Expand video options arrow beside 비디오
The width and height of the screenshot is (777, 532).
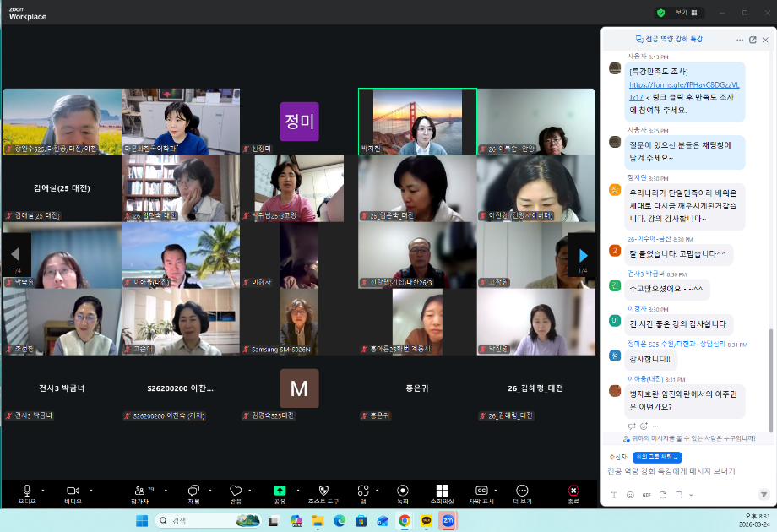[x=91, y=490]
